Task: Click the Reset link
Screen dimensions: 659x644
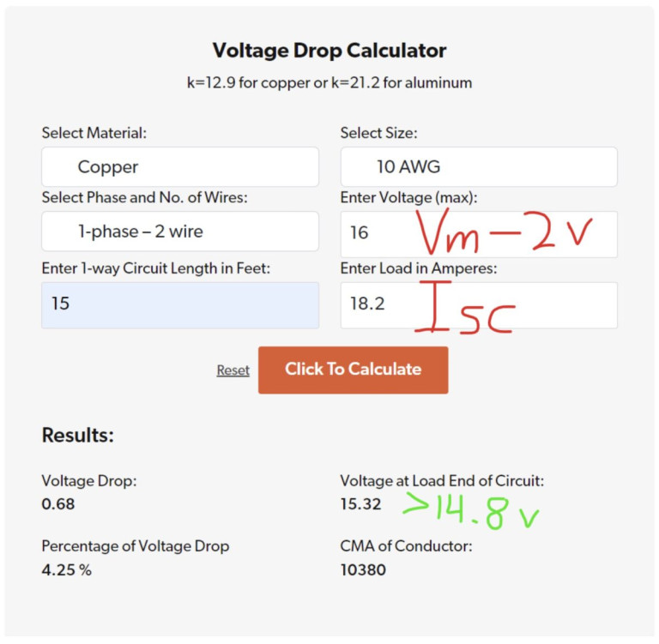Action: click(233, 370)
